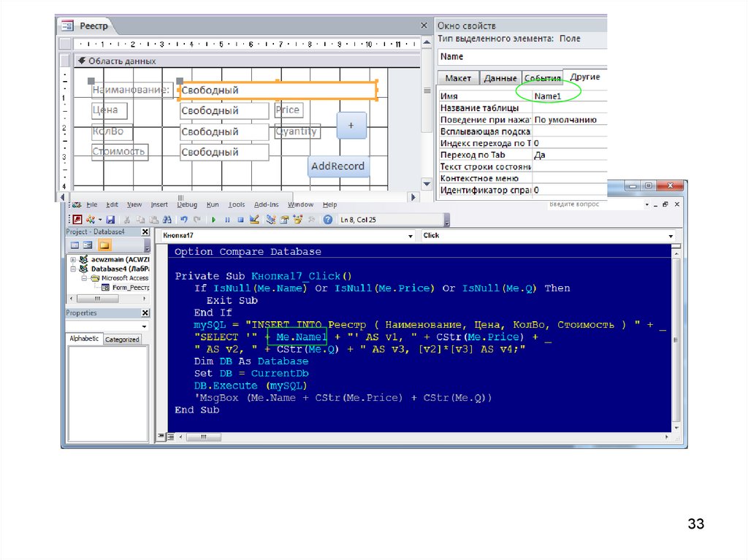Screen dimensions: 748x560
Task: Click the Find binoculars icon
Action: tap(167, 219)
